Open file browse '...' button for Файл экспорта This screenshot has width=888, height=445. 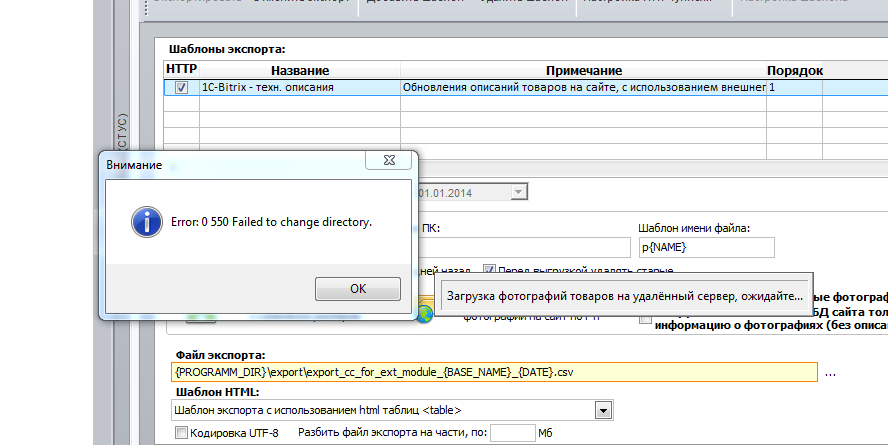830,373
